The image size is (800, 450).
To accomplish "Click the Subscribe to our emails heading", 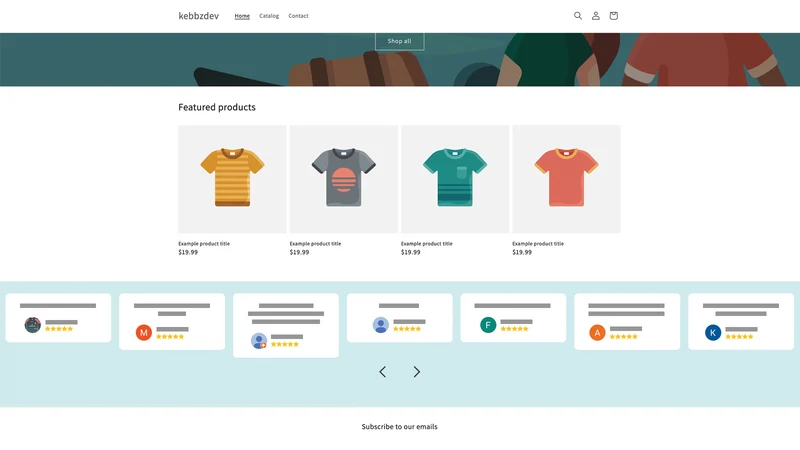I will pyautogui.click(x=399, y=427).
